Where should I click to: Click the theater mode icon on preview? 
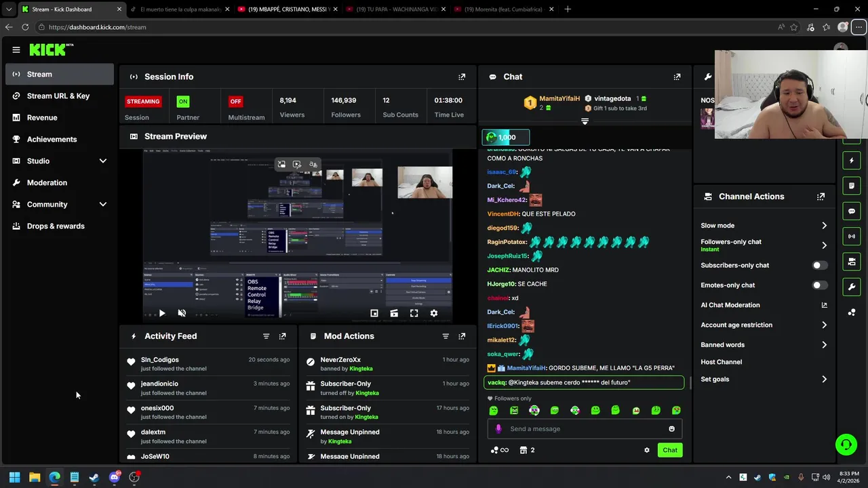[394, 313]
